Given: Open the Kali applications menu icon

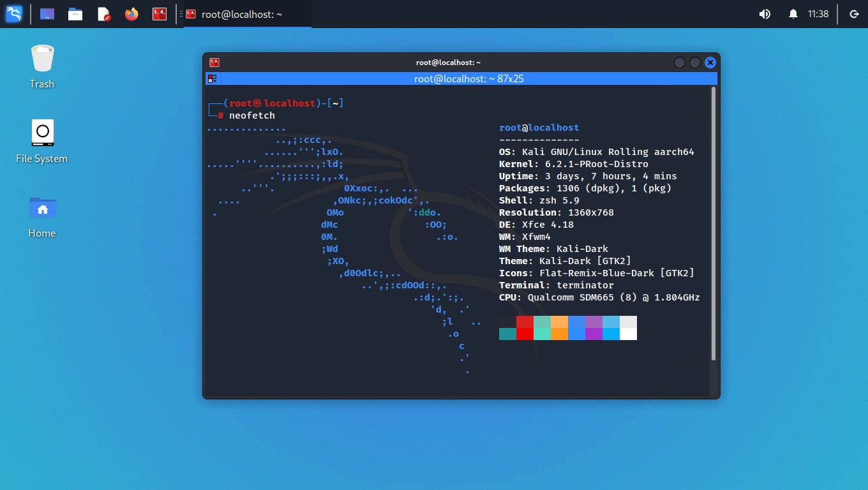Looking at the screenshot, I should tap(14, 13).
